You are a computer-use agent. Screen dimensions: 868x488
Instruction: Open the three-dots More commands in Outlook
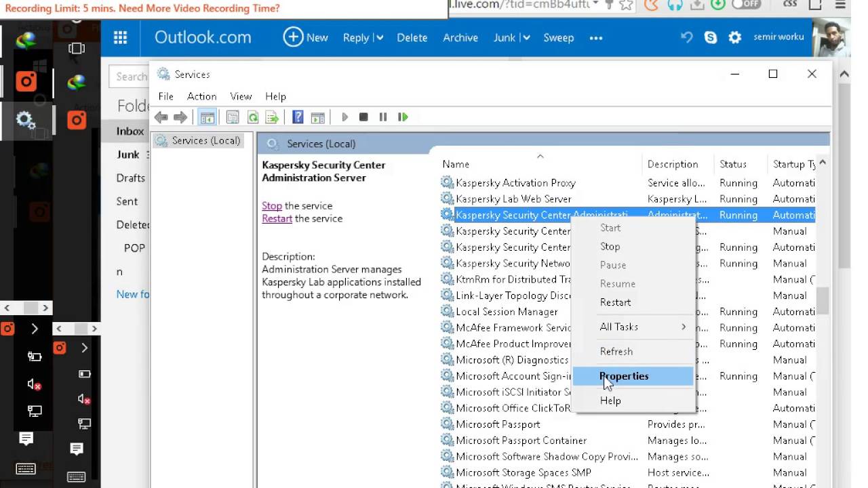[596, 38]
